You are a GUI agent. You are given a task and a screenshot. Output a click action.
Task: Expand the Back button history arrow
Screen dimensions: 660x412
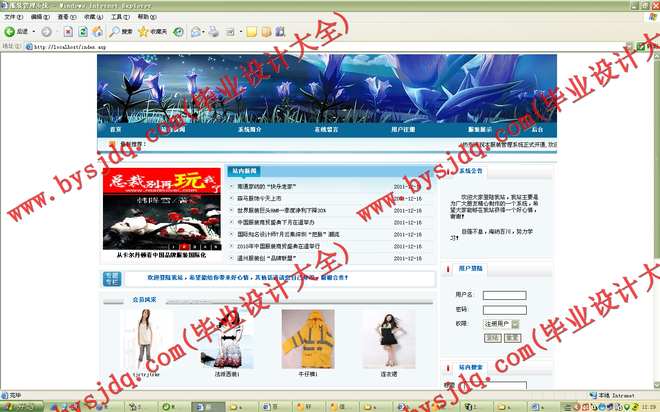coord(32,32)
